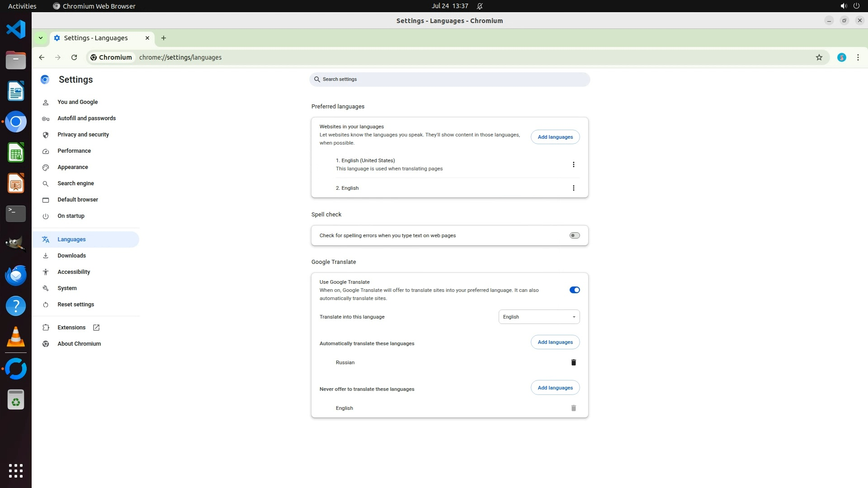Enable the spell check toggle
Screen dimensions: 868x488
[574, 235]
